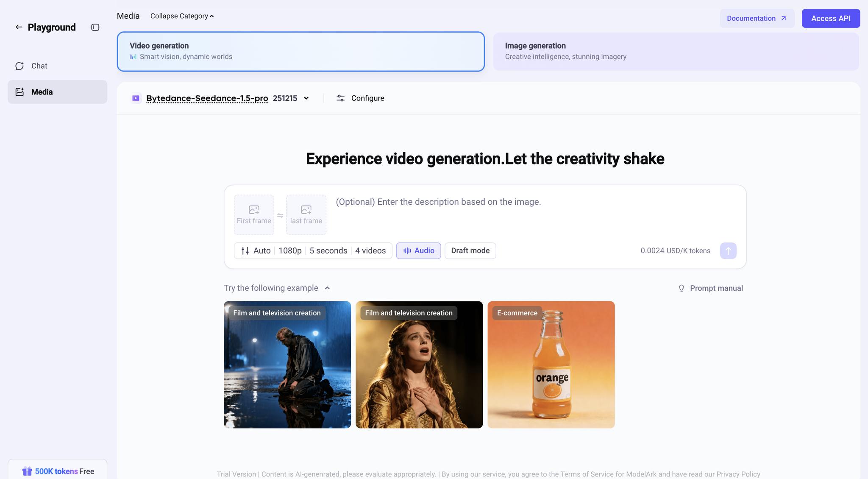Open Chat in the sidebar

point(39,66)
